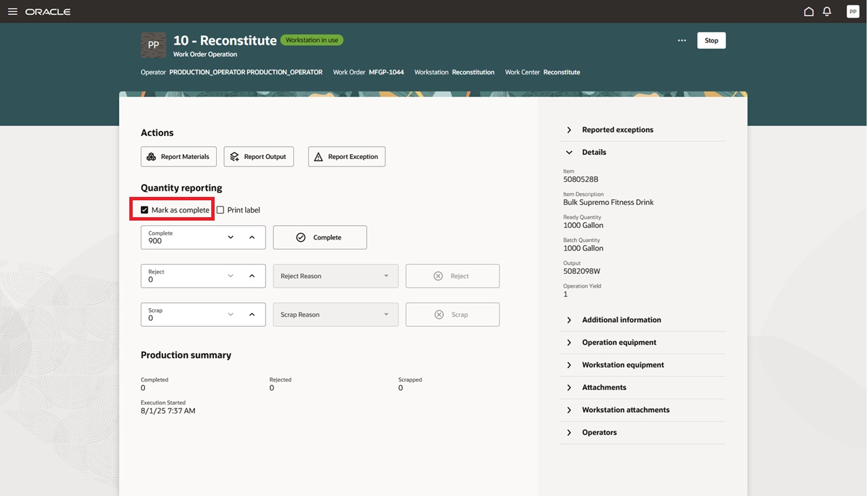Viewport: 868px width, 496px height.
Task: Click the Complete quantity input field
Action: 183,238
